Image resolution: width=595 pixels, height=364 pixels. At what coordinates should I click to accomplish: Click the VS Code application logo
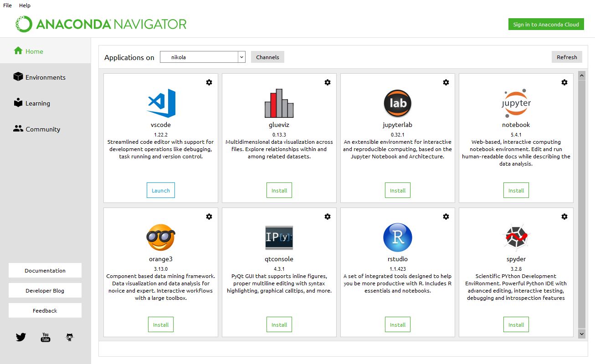(161, 103)
